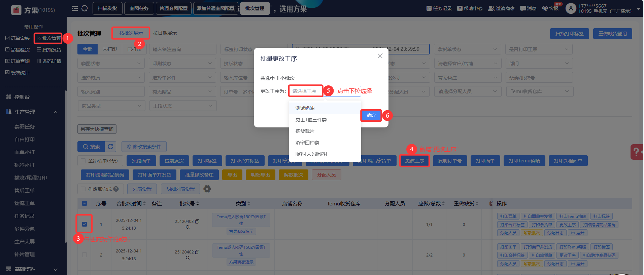Image resolution: width=644 pixels, height=275 pixels.
Task: Open the 帮助中心 help center
Action: click(470, 8)
